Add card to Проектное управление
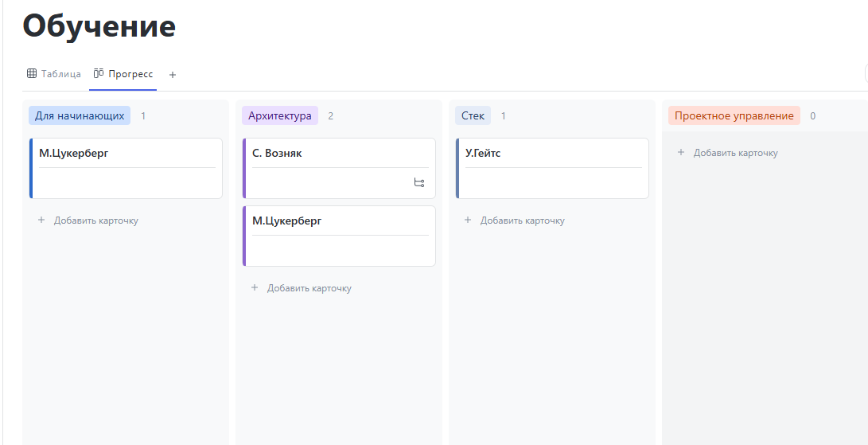Screen dimensions: 868x445 pos(735,153)
